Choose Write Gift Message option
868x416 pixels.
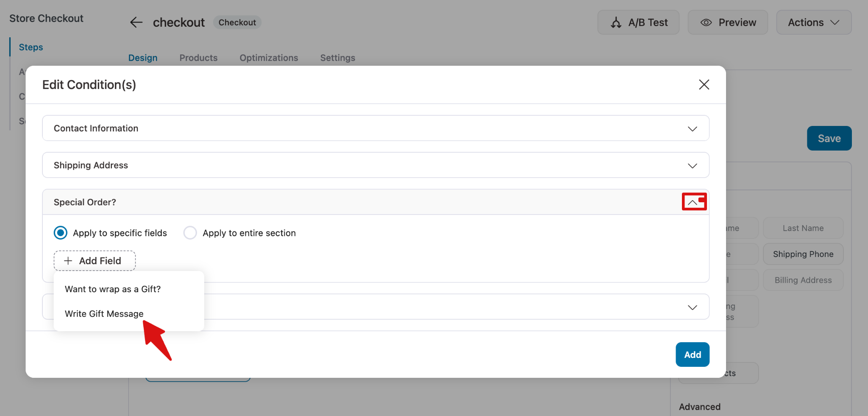(104, 314)
